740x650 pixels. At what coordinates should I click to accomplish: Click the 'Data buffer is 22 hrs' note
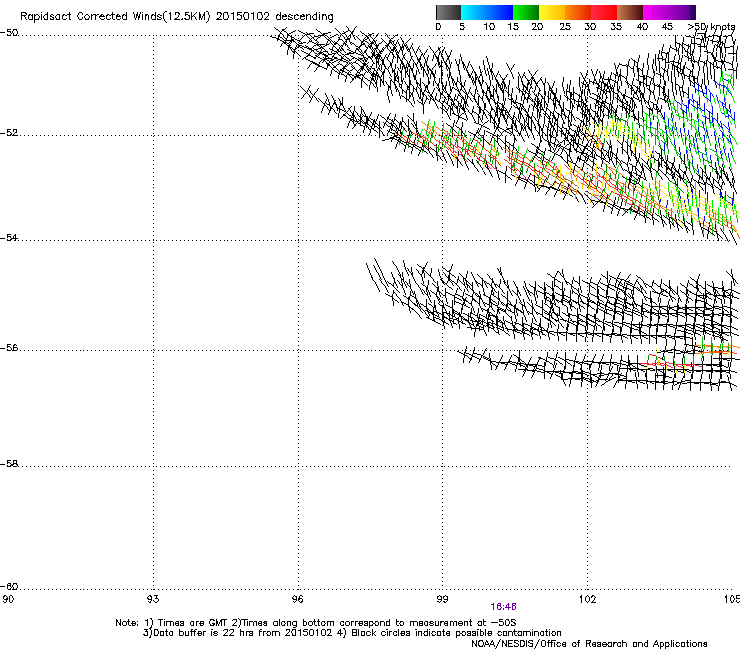point(352,633)
